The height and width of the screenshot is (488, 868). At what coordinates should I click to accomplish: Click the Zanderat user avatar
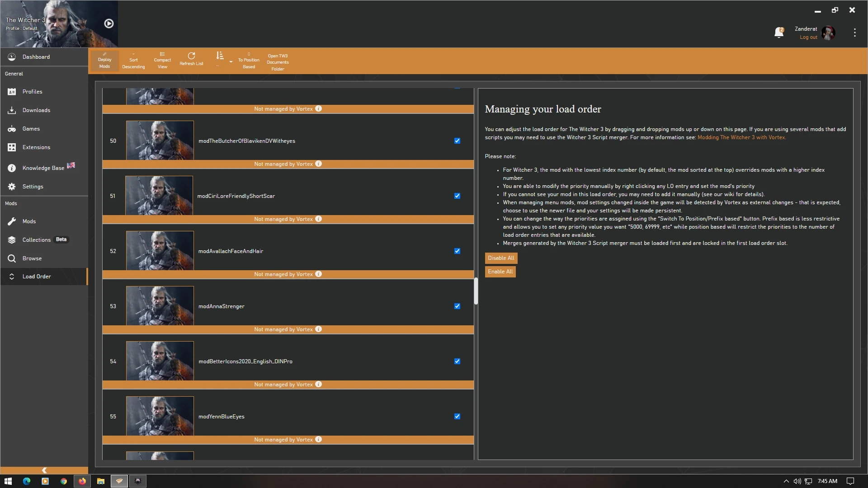click(x=828, y=33)
